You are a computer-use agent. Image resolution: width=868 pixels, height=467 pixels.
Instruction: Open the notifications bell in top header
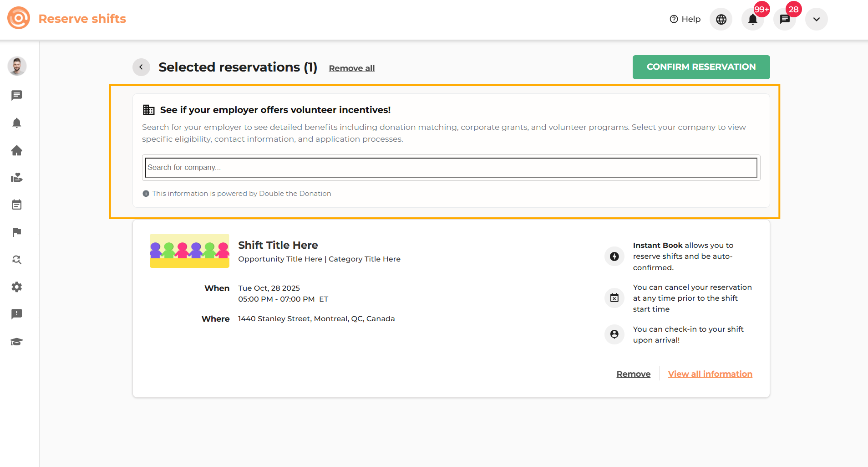pyautogui.click(x=752, y=20)
